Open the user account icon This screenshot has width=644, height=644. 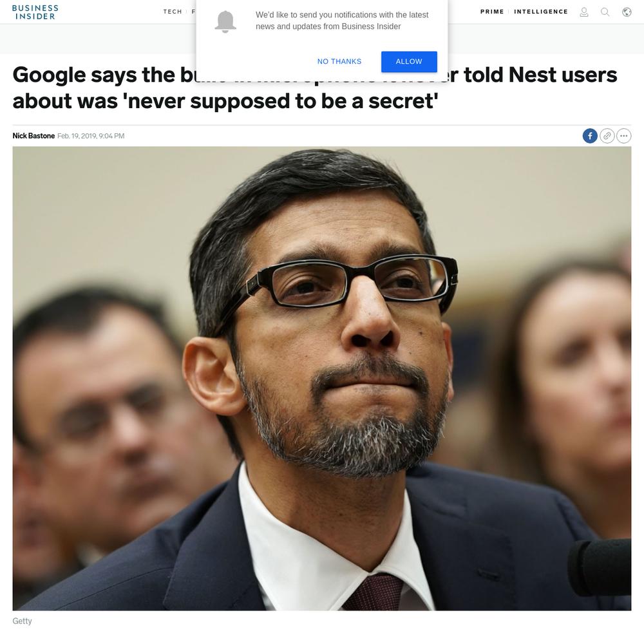tap(583, 12)
